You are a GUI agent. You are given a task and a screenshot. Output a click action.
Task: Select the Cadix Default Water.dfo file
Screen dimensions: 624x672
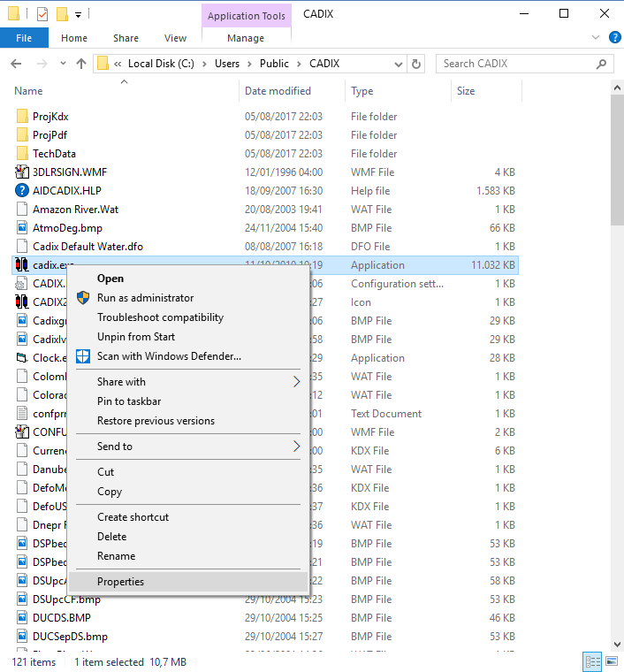point(88,247)
